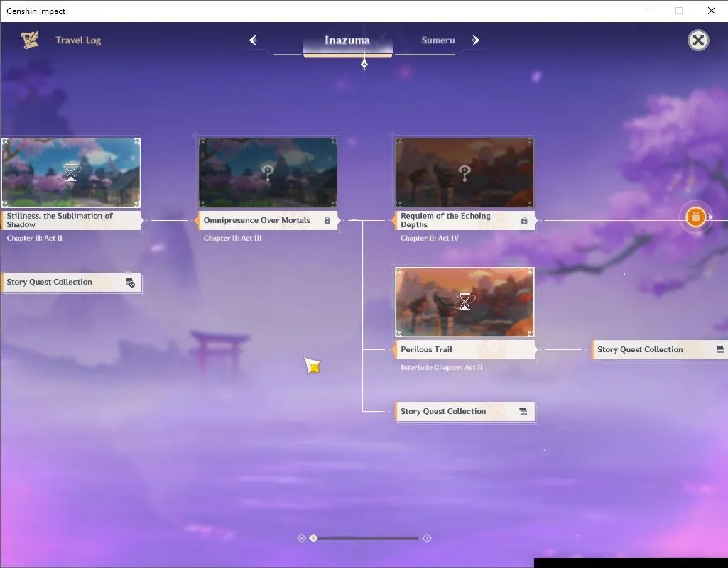This screenshot has width=728, height=568.
Task: Go to previous region with left arrow
Action: tap(254, 40)
